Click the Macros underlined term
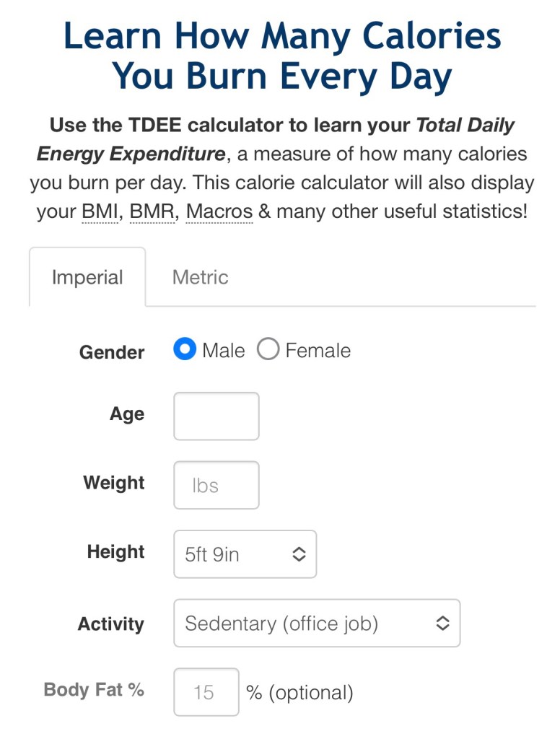The image size is (560, 739). coord(219,212)
